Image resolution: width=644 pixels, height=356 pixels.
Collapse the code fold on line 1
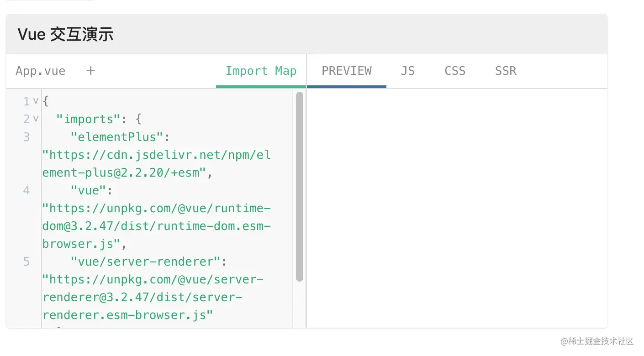point(36,101)
